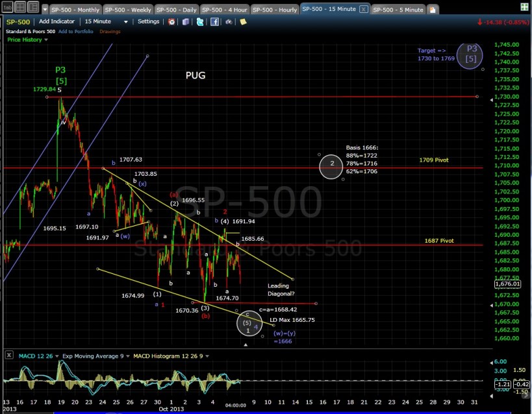Share chart via Facebook icon

pos(214,22)
